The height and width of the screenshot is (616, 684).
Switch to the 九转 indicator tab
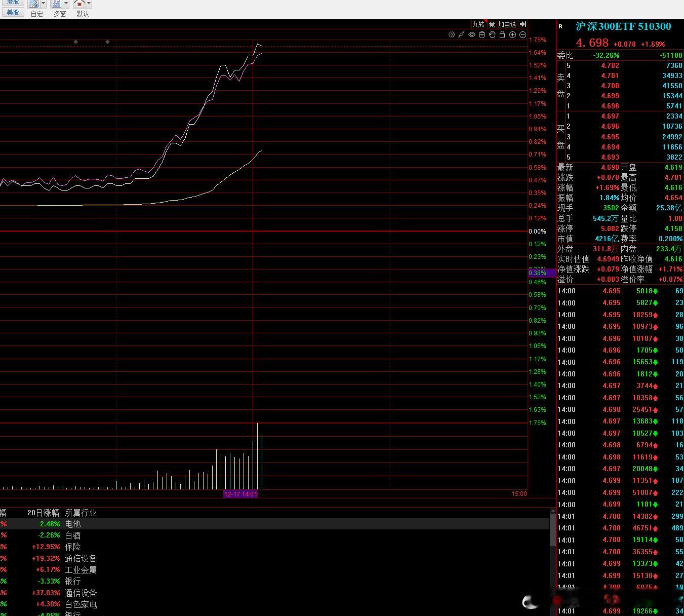pyautogui.click(x=478, y=24)
